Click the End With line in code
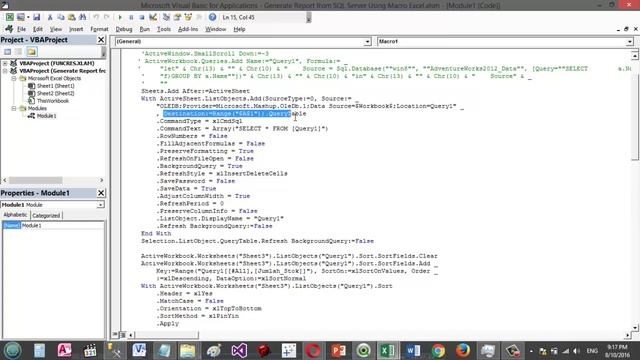The height and width of the screenshot is (360, 640). pos(156,233)
